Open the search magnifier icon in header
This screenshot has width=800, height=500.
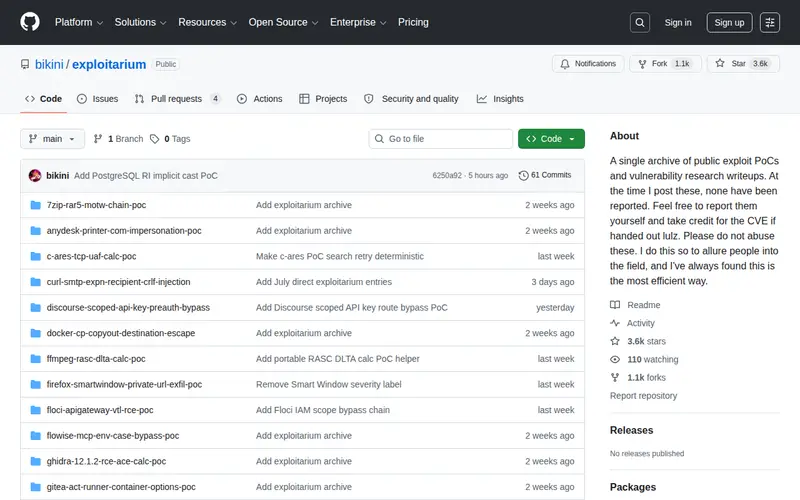pos(639,22)
